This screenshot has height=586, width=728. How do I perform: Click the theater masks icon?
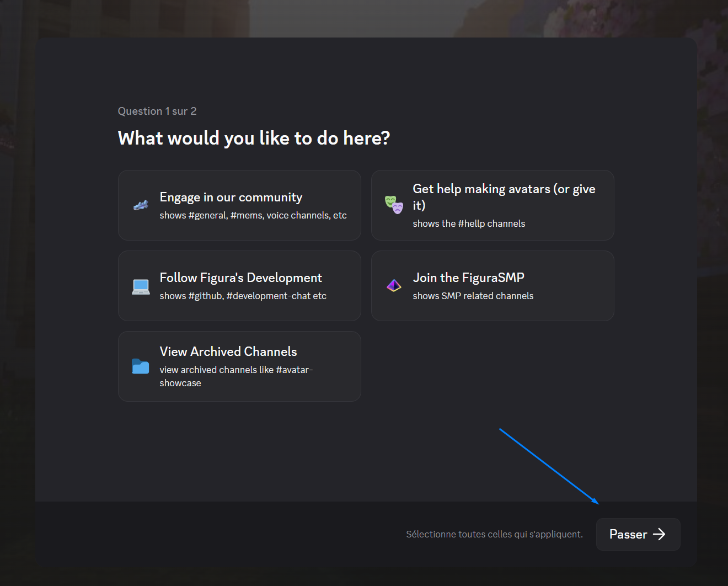(394, 205)
